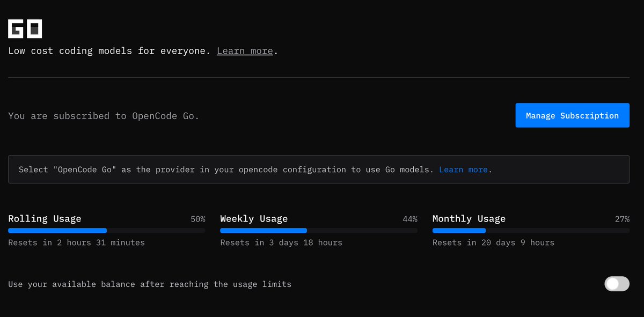Click 'Resets in 2 hours 31 minutes'
The image size is (644, 317).
pos(76,242)
